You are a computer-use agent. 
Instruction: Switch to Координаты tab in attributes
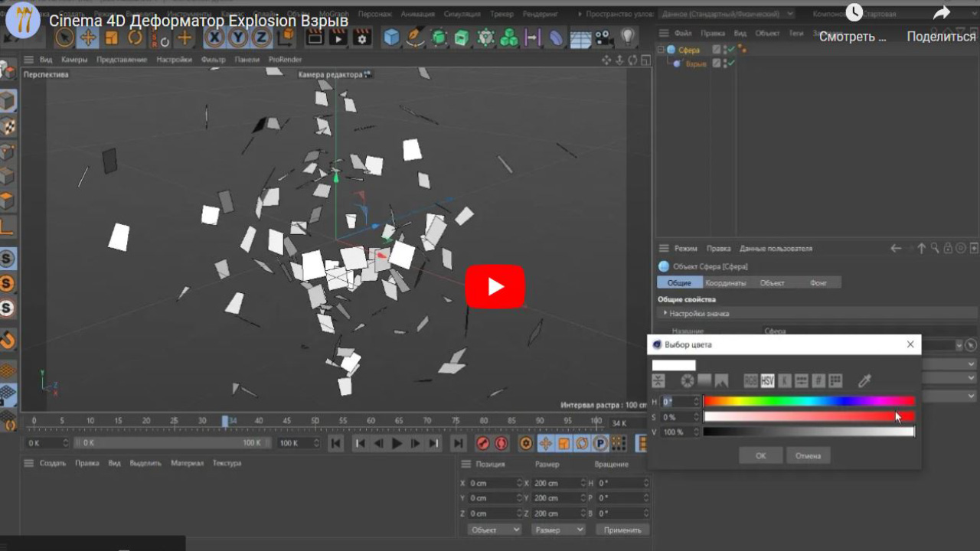(726, 282)
